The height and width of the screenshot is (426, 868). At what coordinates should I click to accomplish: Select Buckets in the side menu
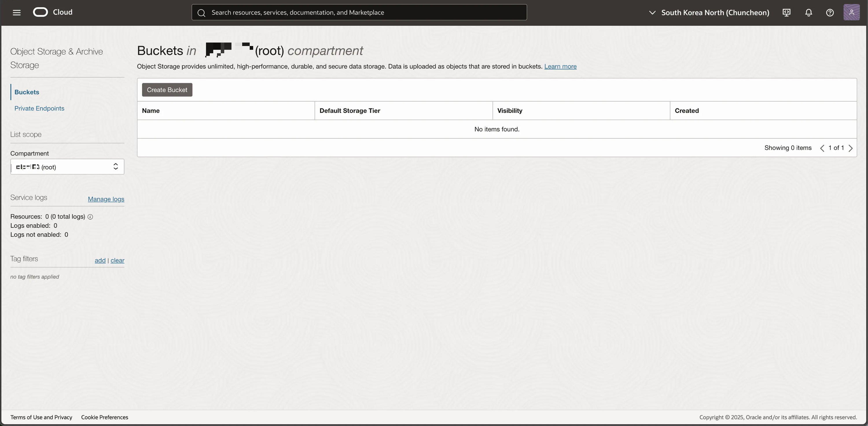(27, 92)
